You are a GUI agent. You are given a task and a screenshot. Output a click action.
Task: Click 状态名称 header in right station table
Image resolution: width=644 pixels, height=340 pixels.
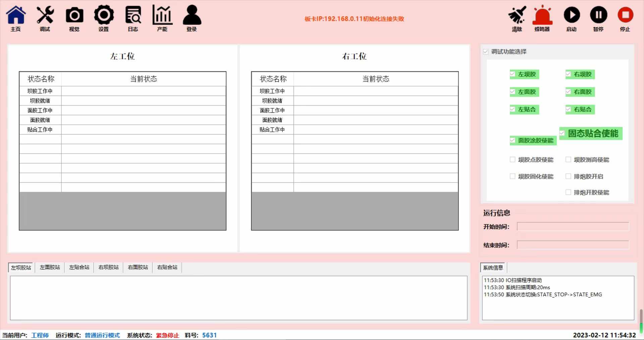273,79
